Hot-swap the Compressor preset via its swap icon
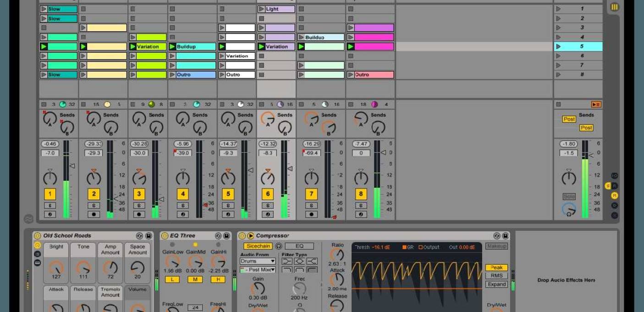 [496, 235]
